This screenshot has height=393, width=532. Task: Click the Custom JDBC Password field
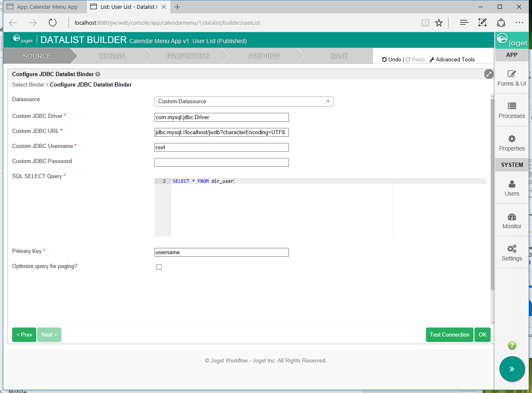pos(222,162)
